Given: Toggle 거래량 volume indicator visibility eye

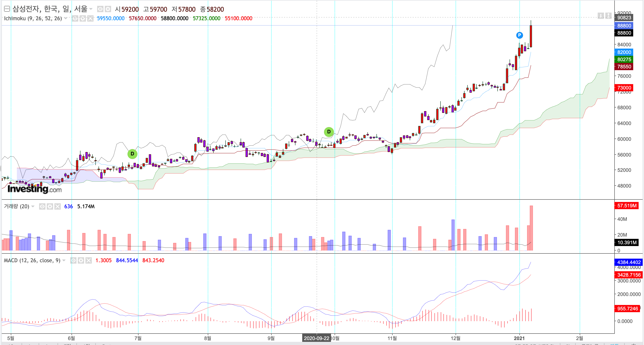Looking at the screenshot, I should (42, 206).
